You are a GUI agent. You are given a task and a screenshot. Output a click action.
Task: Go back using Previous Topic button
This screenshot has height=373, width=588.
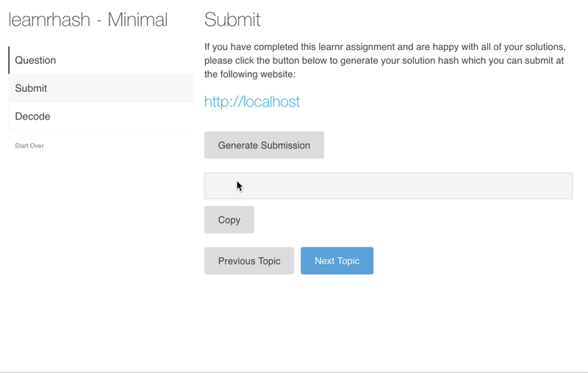(249, 261)
